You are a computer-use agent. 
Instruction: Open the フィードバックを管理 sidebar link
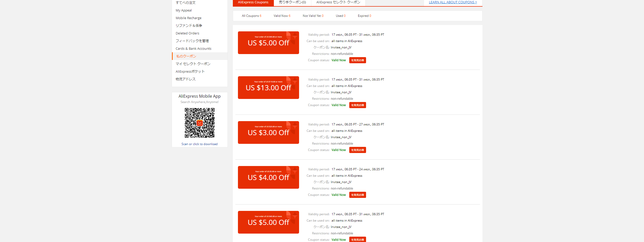(192, 41)
